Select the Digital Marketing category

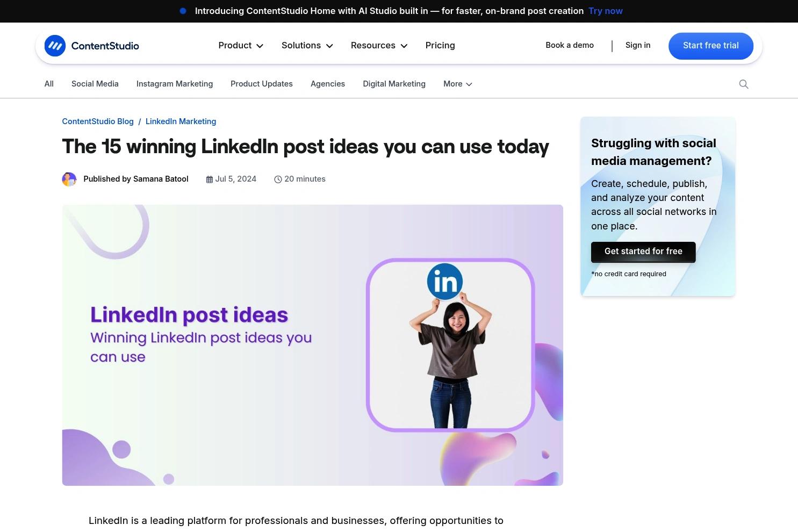tap(394, 84)
